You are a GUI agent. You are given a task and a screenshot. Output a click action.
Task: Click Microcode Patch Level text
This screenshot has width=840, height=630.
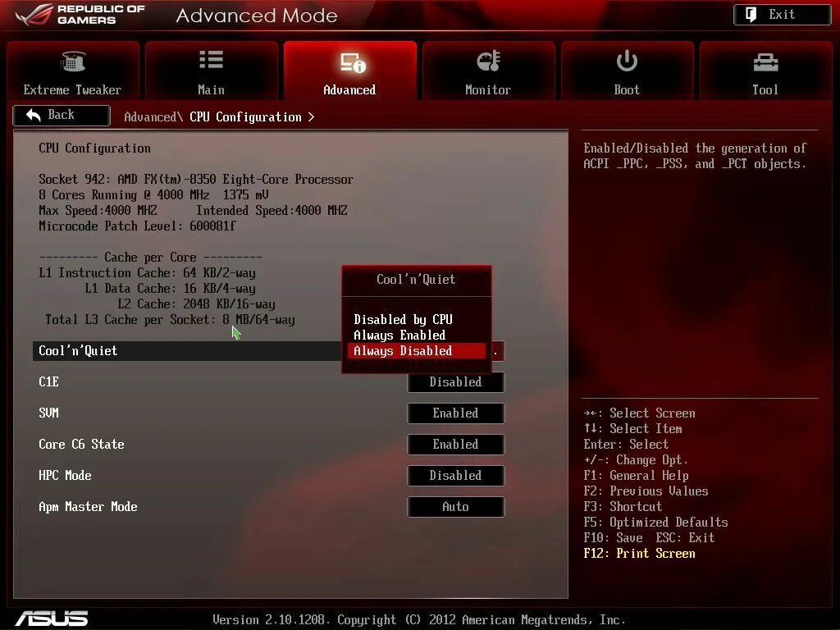point(137,226)
